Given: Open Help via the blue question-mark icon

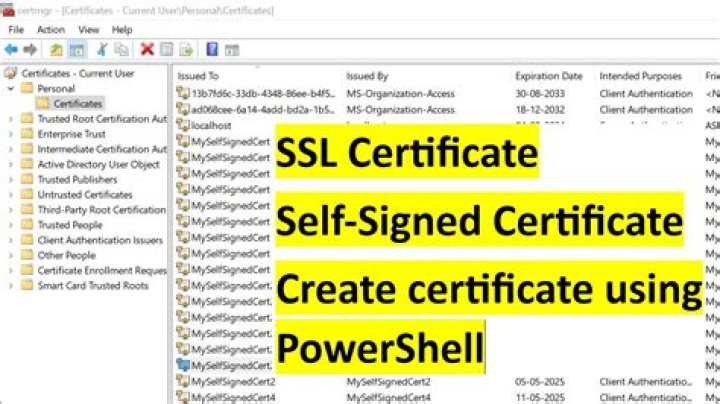Looking at the screenshot, I should click(212, 49).
